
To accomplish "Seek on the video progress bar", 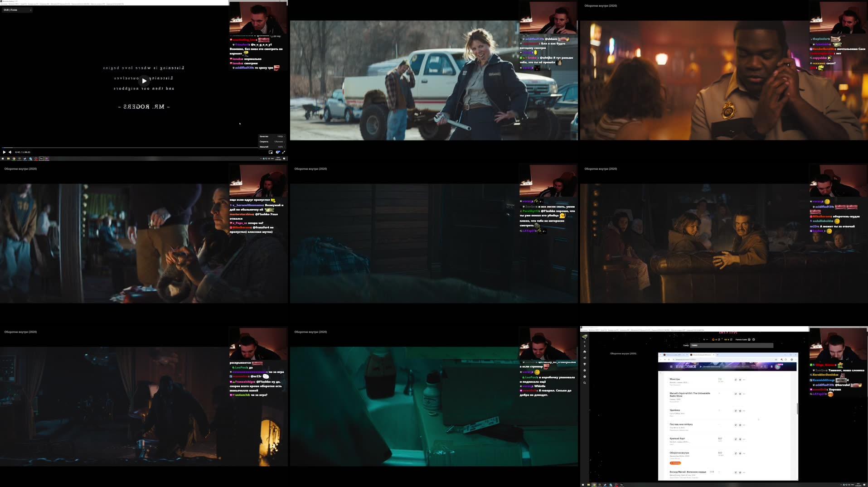I will point(136,148).
